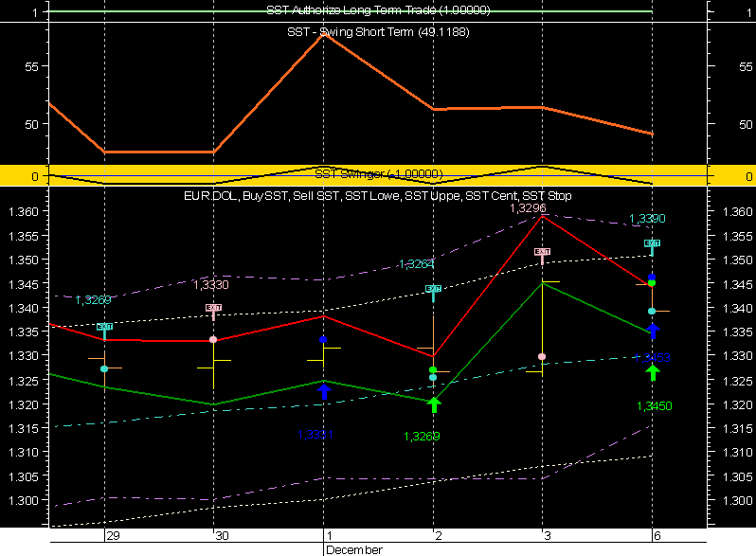Select the green dot on December 2 bar
The image size is (756, 556).
[x=433, y=369]
